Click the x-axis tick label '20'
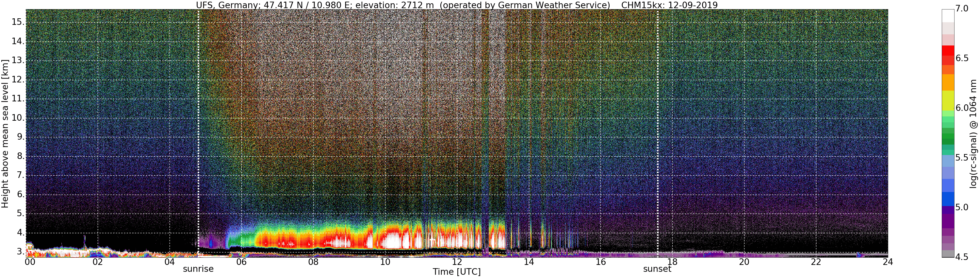980x278 pixels. point(744,262)
